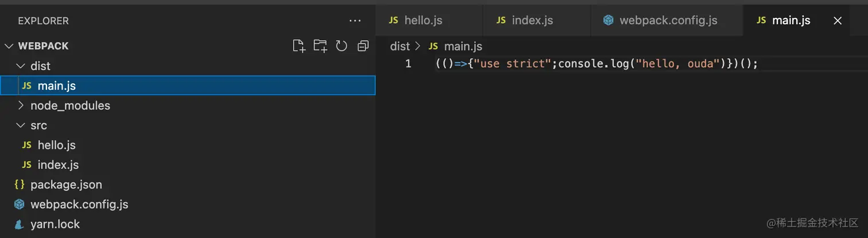Click the New File icon in Explorer

pyautogui.click(x=299, y=46)
